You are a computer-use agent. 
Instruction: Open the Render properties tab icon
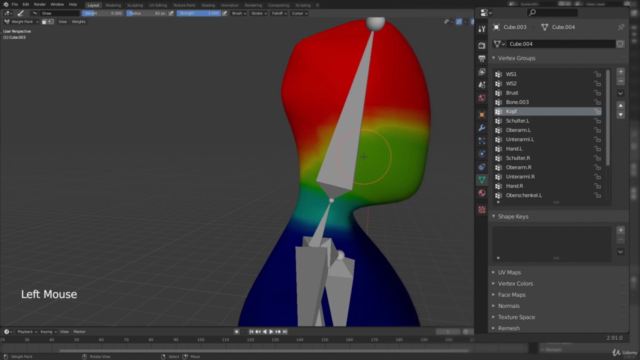coord(482,45)
